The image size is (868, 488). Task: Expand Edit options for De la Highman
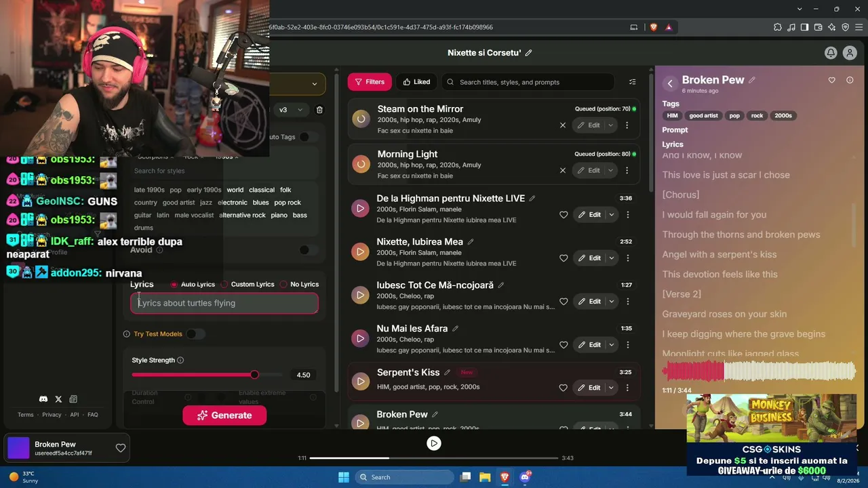click(612, 215)
